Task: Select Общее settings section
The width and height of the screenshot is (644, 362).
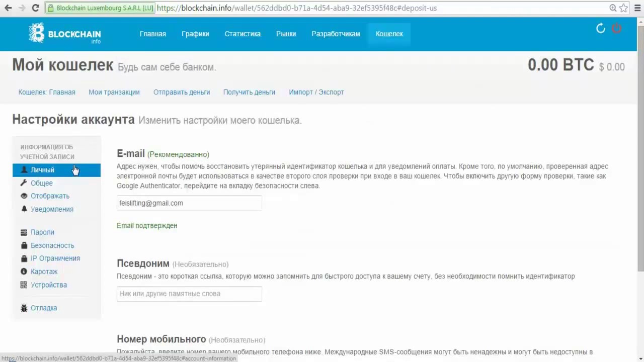Action: 42,183
